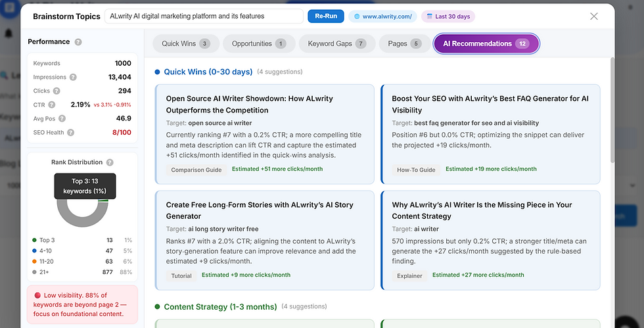Click the Re-Run button
Image resolution: width=644 pixels, height=328 pixels.
326,16
